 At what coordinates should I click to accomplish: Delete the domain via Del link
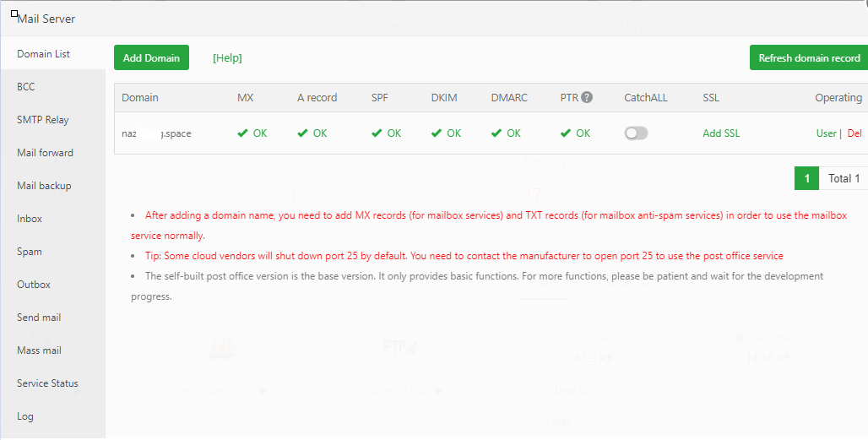[854, 133]
